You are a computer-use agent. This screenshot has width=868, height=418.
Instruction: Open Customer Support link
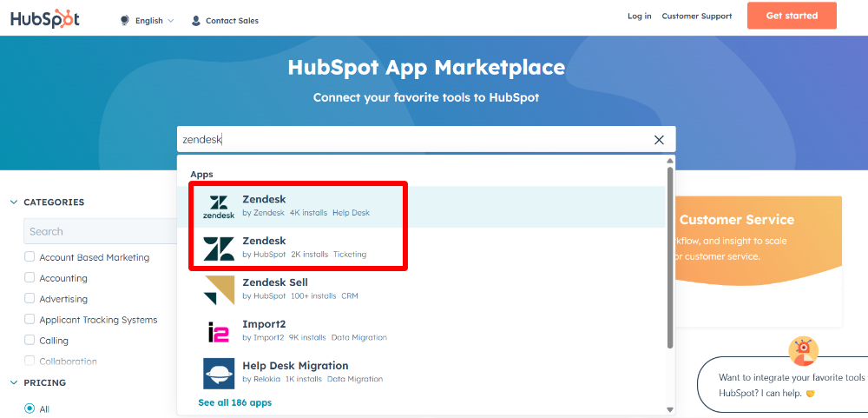pos(697,16)
